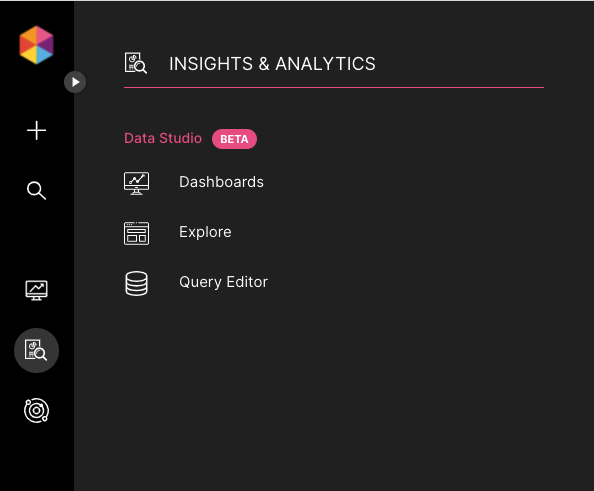Click the Dashboards monitor icon

coord(136,183)
